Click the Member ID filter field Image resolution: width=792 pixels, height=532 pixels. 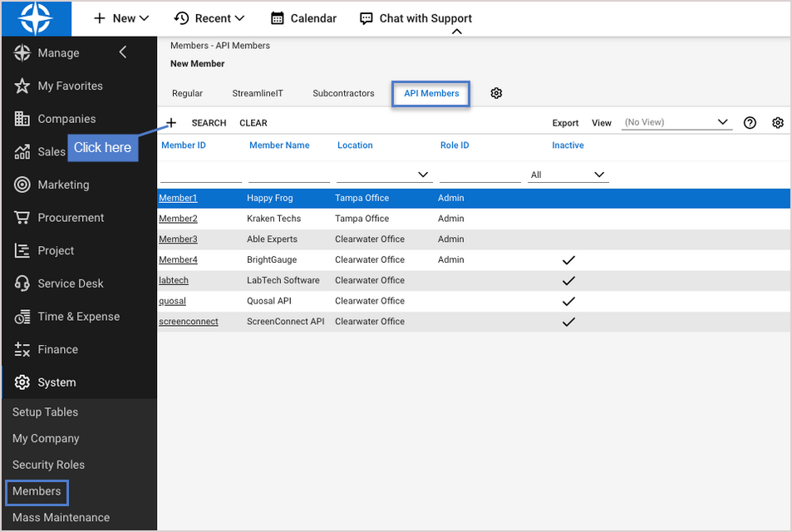click(201, 175)
